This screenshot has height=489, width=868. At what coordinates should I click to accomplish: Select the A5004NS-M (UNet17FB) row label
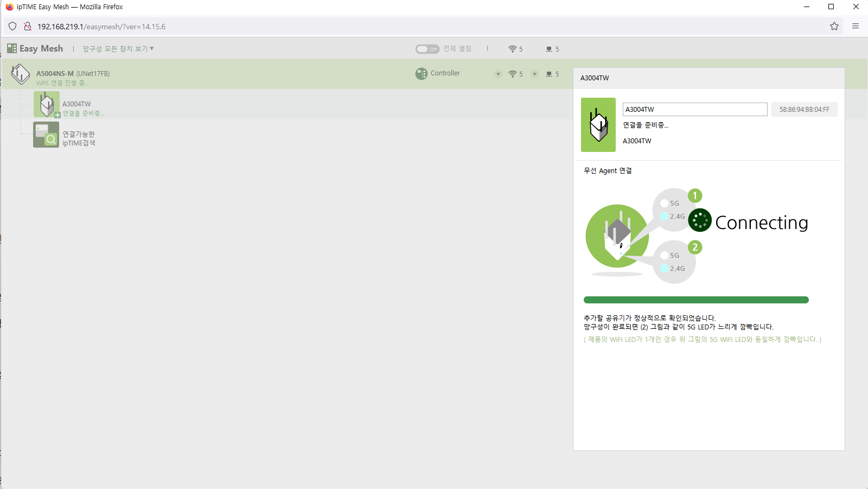(73, 74)
